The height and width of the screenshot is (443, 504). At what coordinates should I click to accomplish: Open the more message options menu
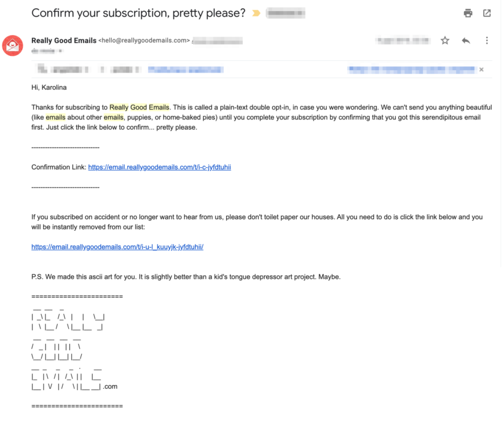[487, 40]
